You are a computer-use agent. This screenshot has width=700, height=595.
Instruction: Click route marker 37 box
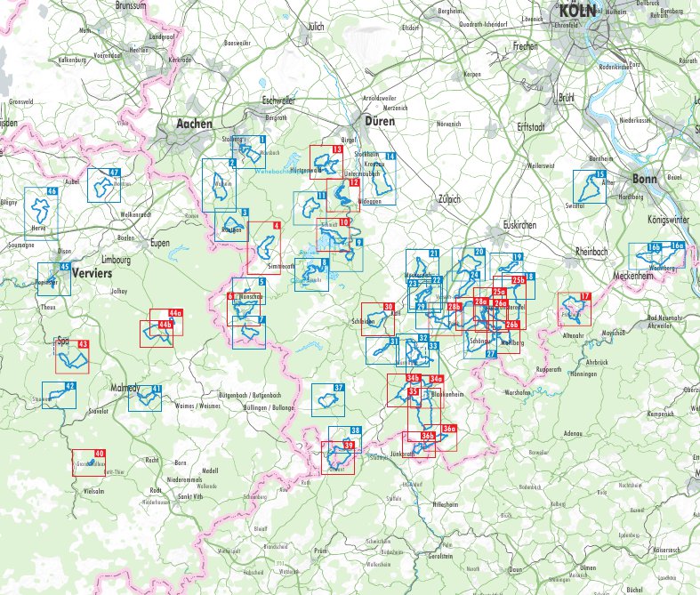click(328, 399)
